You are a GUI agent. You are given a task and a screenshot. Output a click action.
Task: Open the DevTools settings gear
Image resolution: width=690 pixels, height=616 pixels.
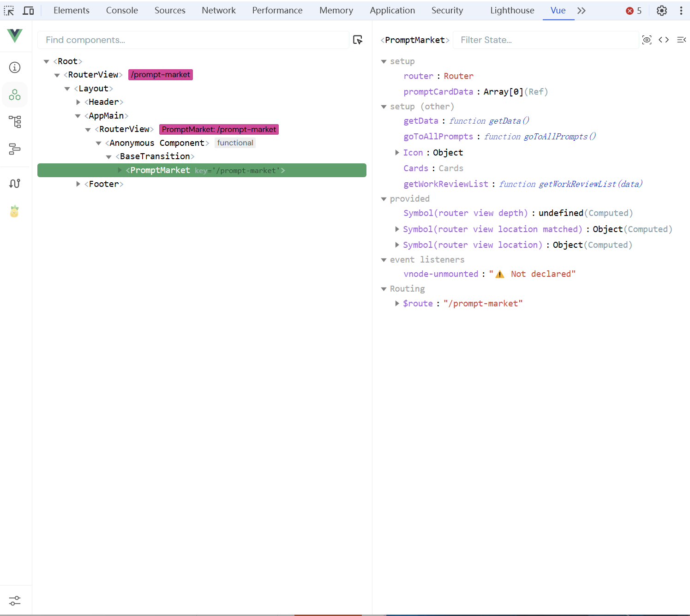(x=662, y=11)
